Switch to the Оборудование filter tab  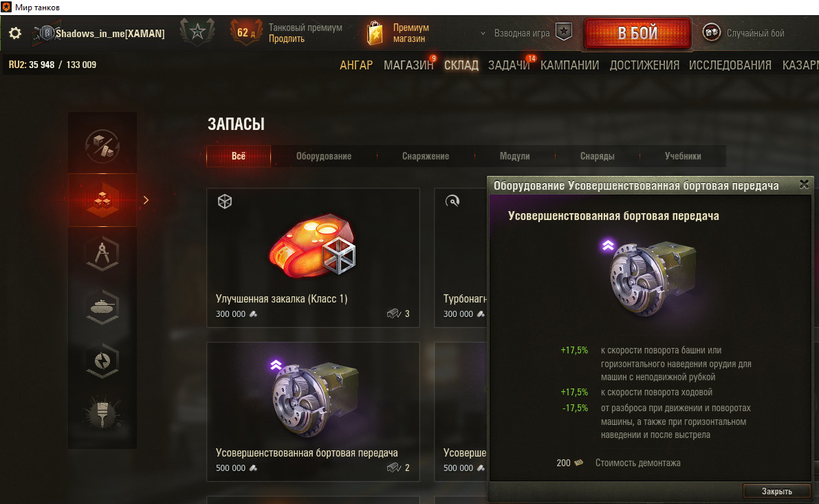click(324, 156)
